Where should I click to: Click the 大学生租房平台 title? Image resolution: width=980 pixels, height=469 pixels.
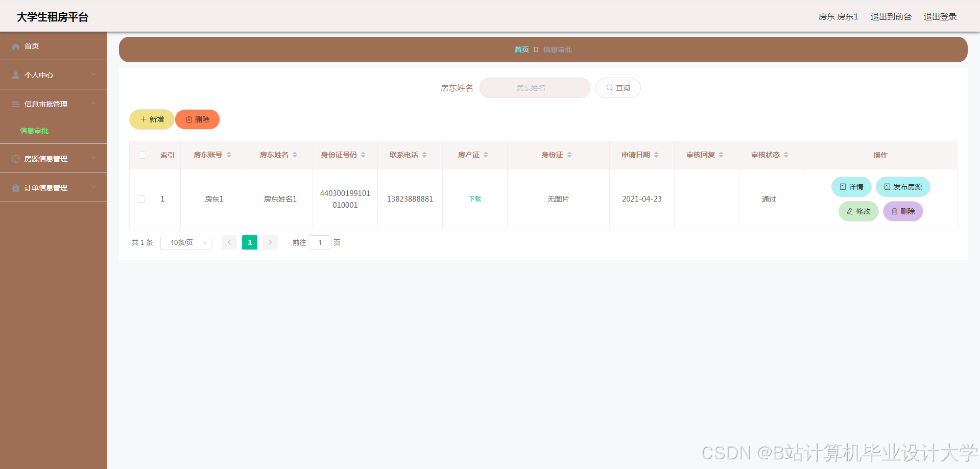[x=53, y=17]
